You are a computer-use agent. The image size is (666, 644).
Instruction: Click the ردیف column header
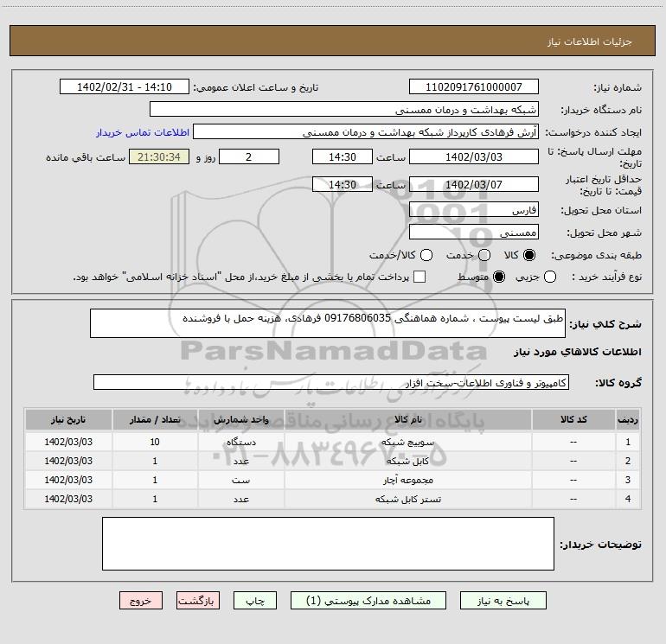pyautogui.click(x=628, y=419)
